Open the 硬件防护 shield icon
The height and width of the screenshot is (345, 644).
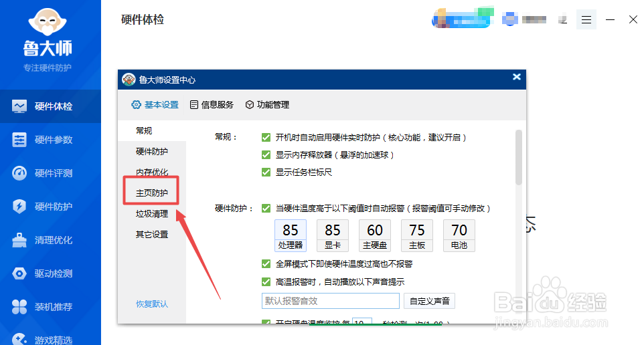pyautogui.click(x=19, y=207)
